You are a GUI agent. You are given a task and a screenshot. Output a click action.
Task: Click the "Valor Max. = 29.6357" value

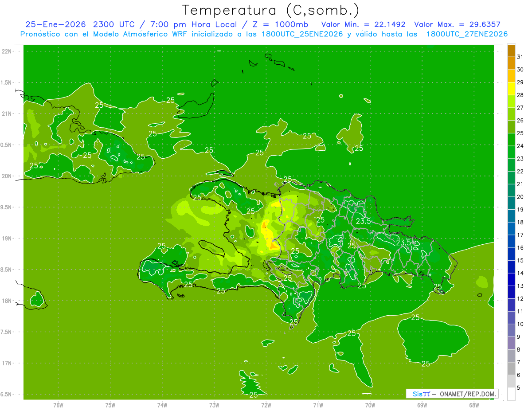(x=457, y=24)
